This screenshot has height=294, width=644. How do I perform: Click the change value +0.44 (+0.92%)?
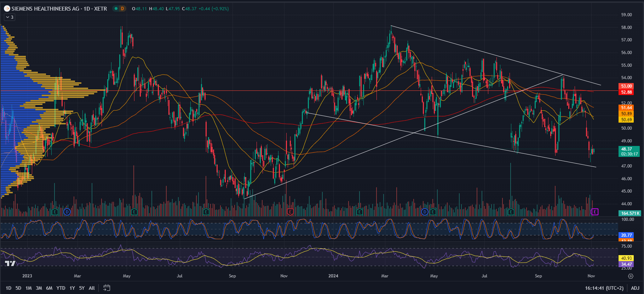coord(214,9)
